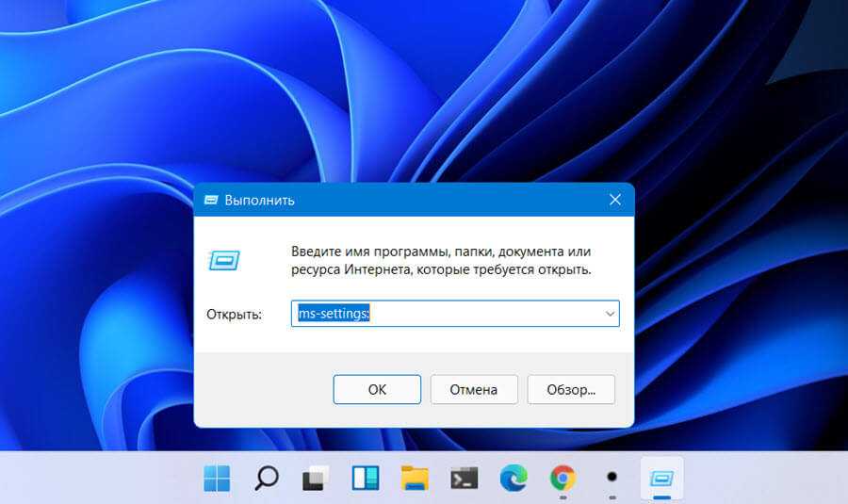Click the large Run icon in the dialog body

[224, 261]
